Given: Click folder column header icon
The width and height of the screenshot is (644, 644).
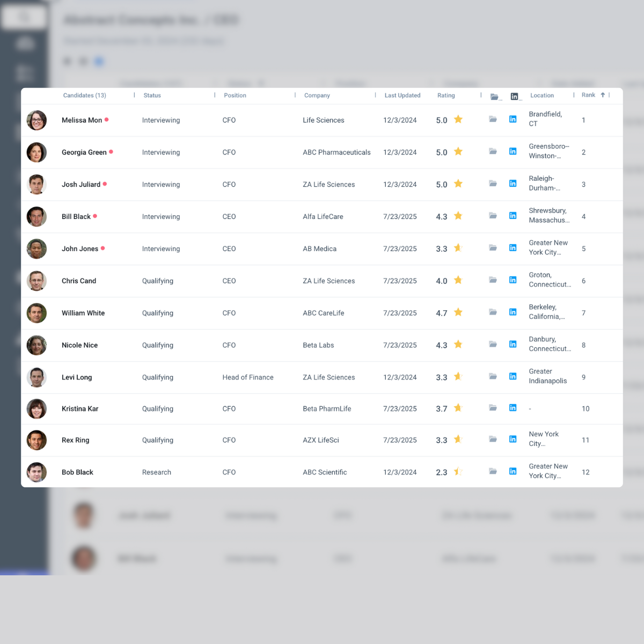Looking at the screenshot, I should [x=494, y=97].
